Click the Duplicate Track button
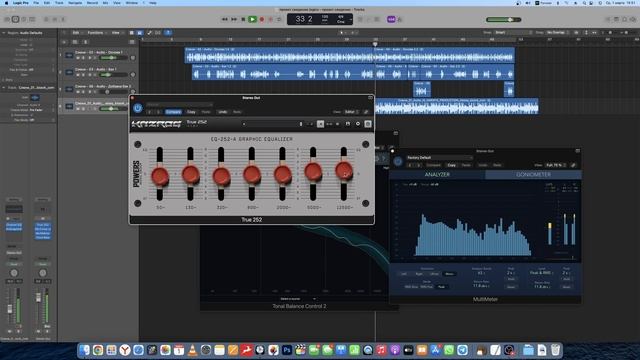Screen dimensions: 640x360 tap(75, 42)
